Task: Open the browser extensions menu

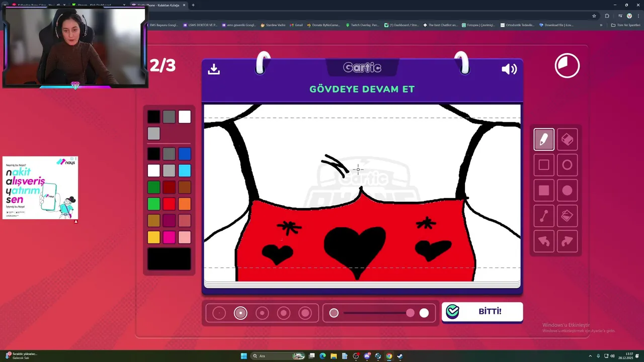Action: [x=607, y=16]
